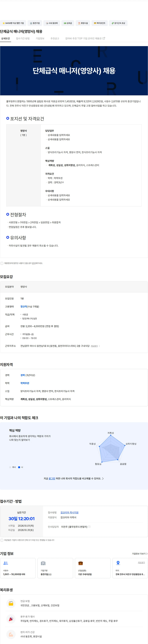Open 기업정보 더보기
Image resolution: width=148 pixels, height=644 pixels.
(x=140, y=554)
